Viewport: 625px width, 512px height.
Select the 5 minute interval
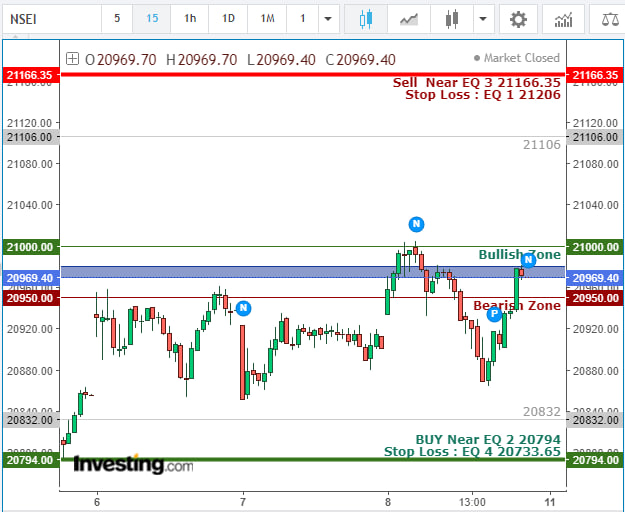[117, 19]
